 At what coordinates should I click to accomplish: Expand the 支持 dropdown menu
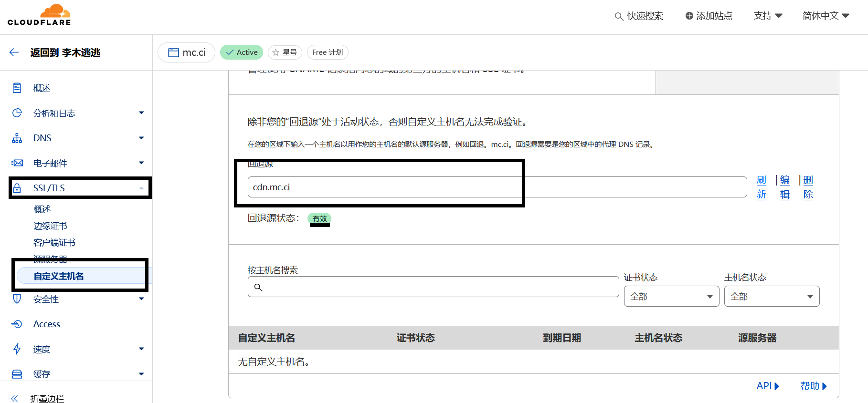pos(768,16)
